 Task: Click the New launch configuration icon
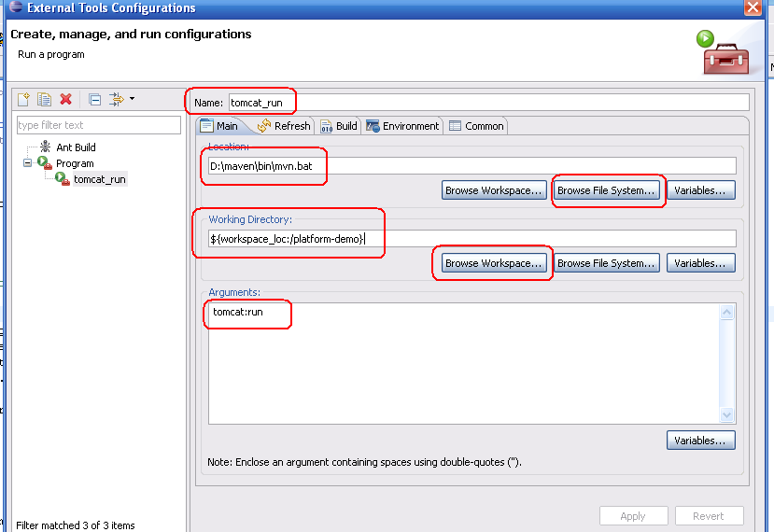[23, 99]
